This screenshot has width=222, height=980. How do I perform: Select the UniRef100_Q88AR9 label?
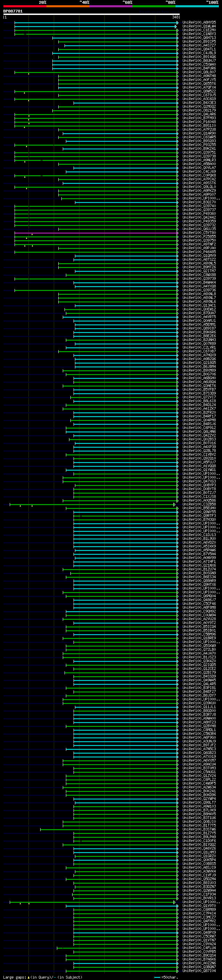tap(199, 581)
